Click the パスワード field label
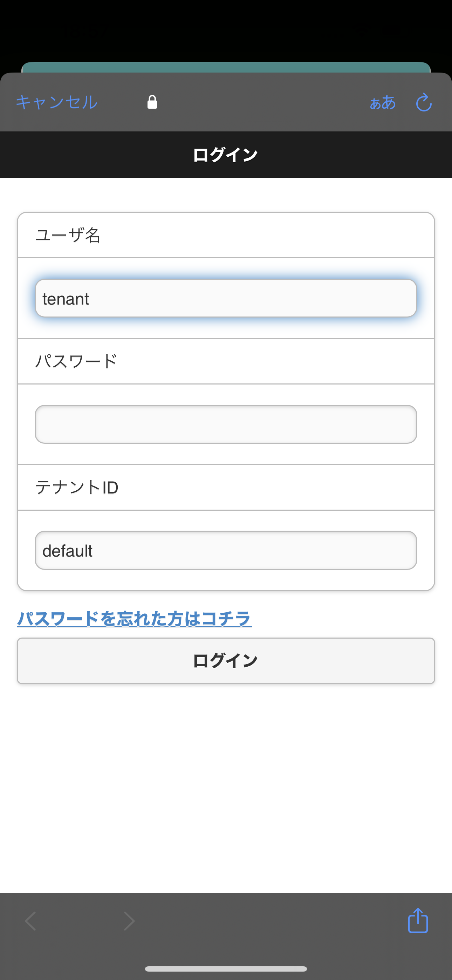The height and width of the screenshot is (980, 452). 76,361
